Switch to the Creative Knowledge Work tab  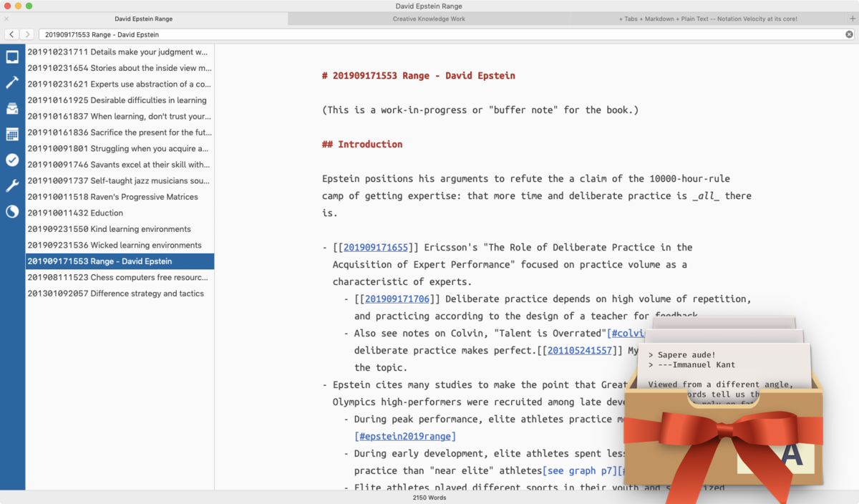click(x=429, y=19)
